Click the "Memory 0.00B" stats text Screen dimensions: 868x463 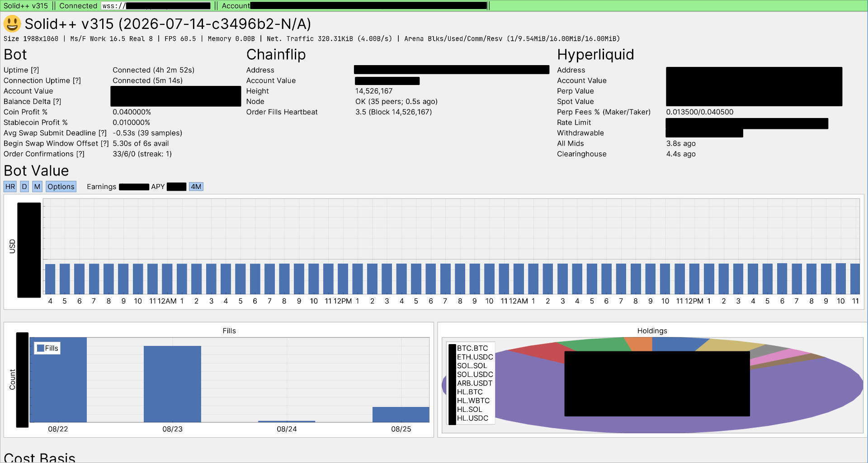click(x=231, y=39)
